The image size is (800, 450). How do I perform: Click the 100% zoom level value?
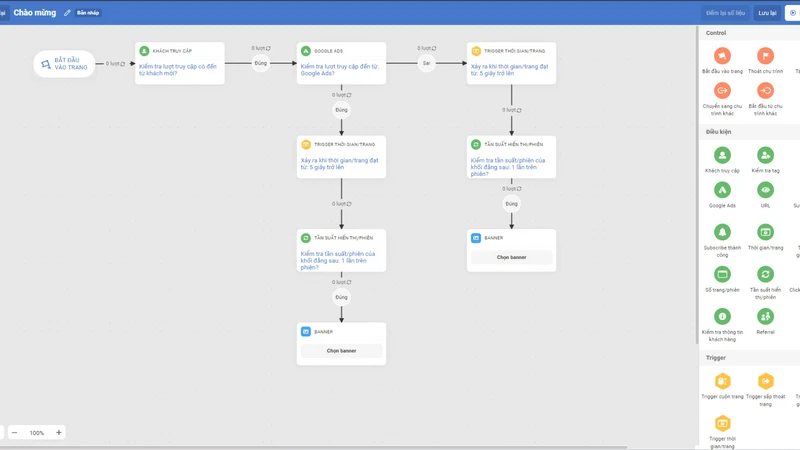pos(37,433)
